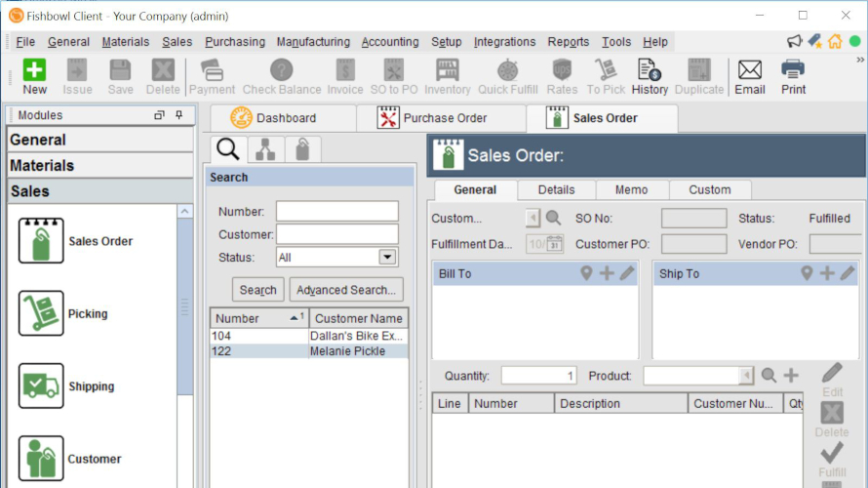Open the Reports menu
Image resolution: width=868 pixels, height=488 pixels.
568,42
